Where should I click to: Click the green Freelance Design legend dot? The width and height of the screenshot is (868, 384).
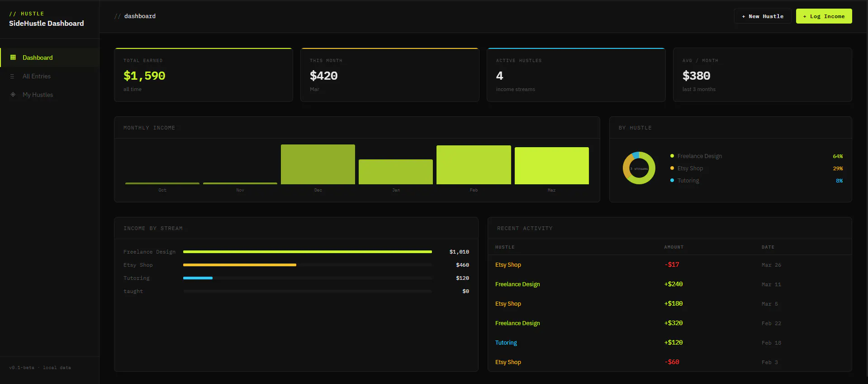tap(672, 156)
